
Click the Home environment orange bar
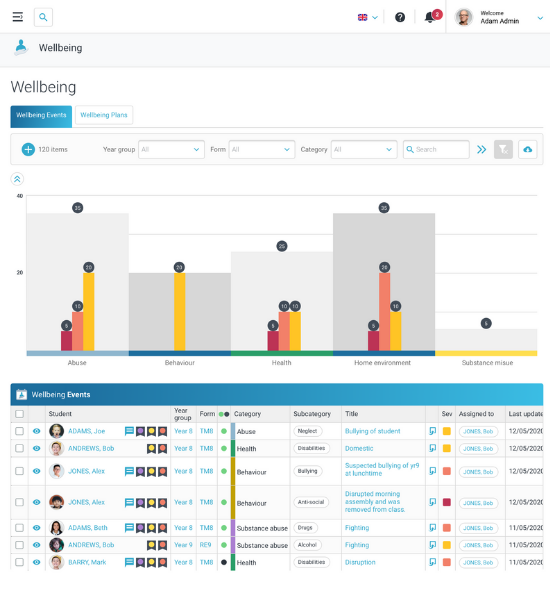coord(385,312)
